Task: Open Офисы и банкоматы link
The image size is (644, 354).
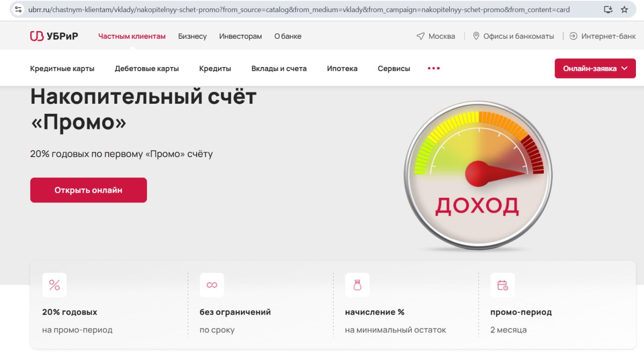Action: point(519,36)
